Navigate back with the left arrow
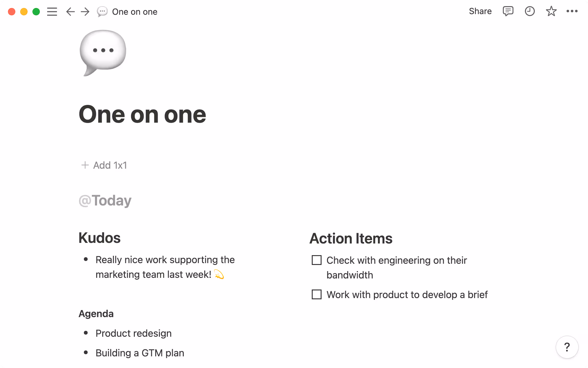 [70, 12]
